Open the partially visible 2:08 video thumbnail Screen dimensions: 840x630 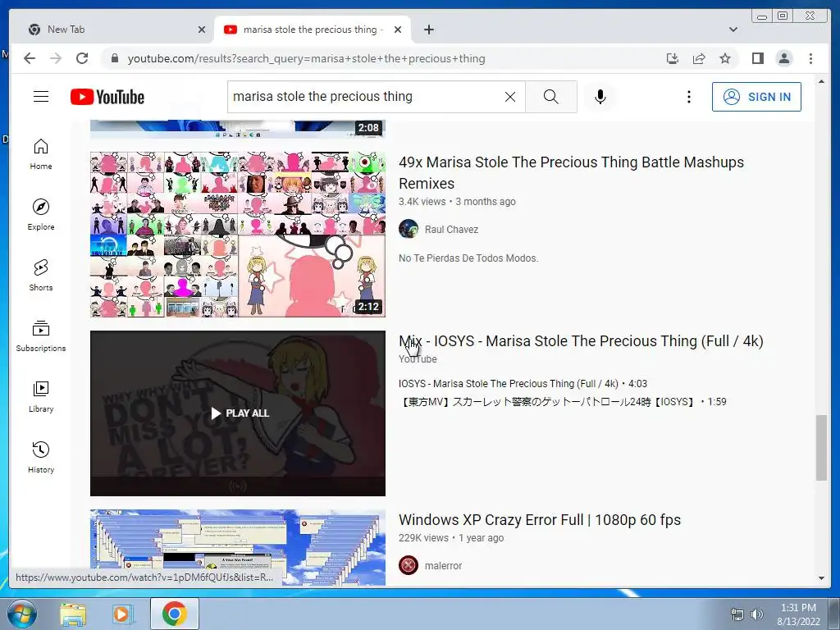(237, 129)
